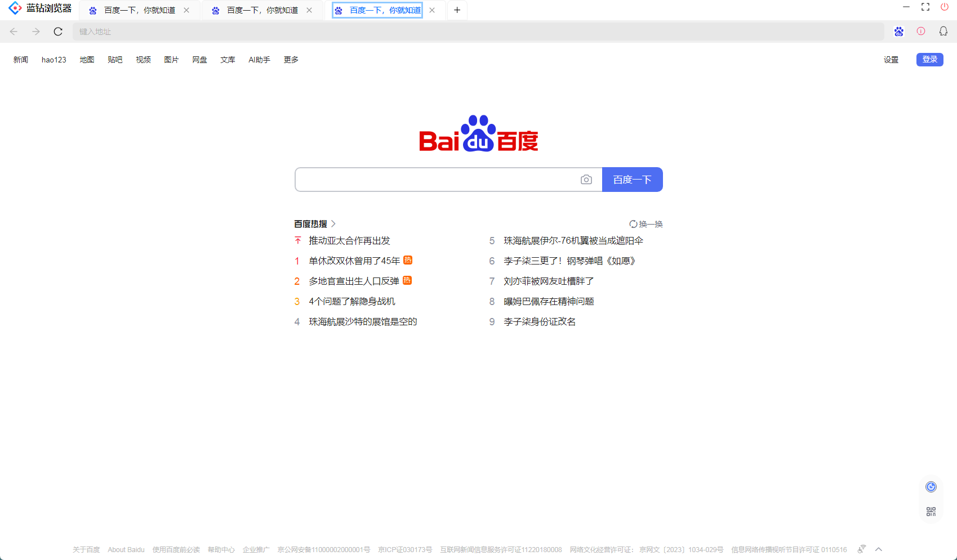Close the third active Baidu tab
957x560 pixels.
click(432, 10)
